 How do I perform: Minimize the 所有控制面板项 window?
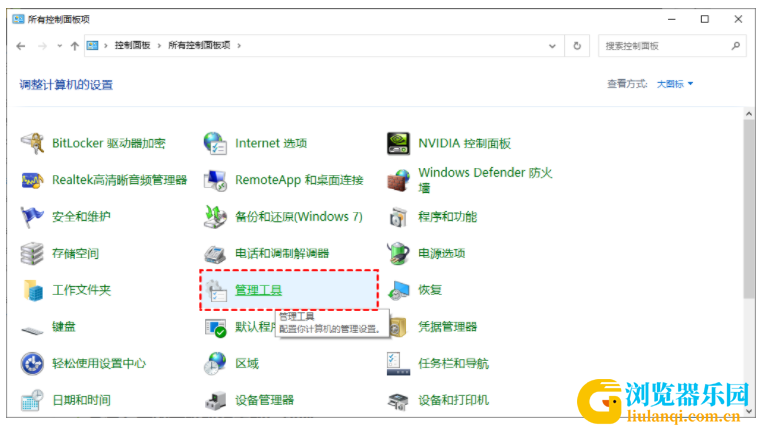[x=672, y=19]
